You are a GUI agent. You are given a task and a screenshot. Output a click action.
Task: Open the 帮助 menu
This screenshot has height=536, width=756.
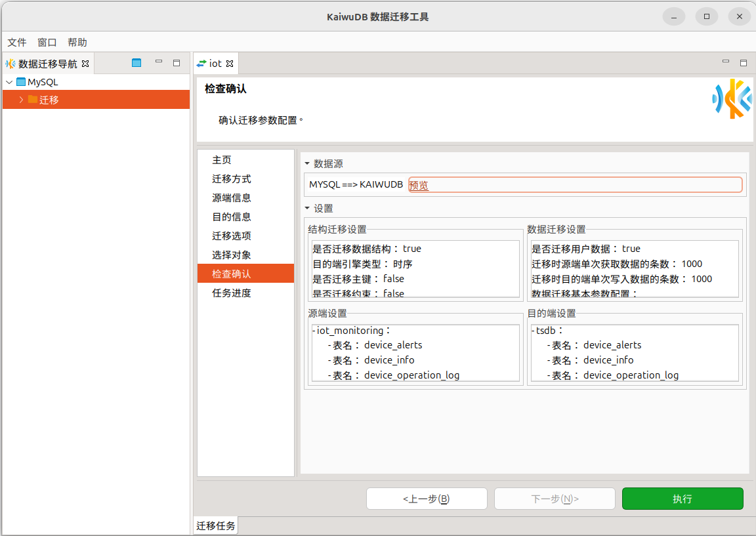pyautogui.click(x=77, y=42)
